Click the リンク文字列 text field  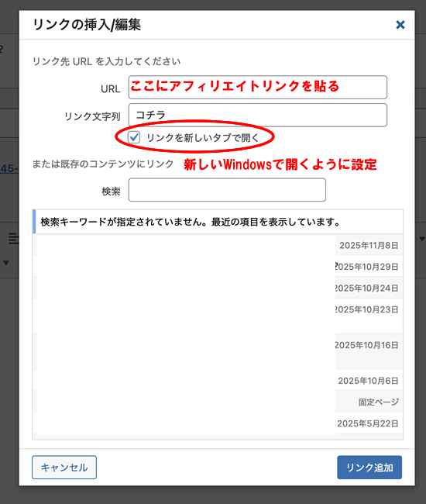click(x=258, y=115)
